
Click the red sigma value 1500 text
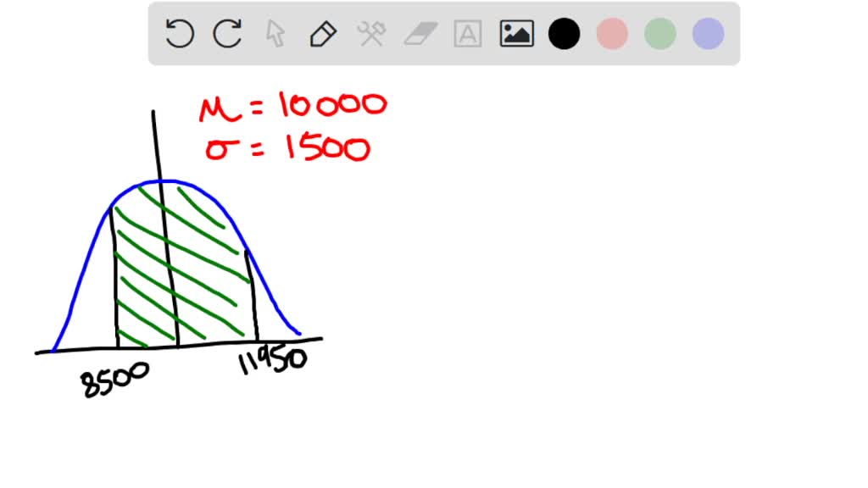coord(328,149)
